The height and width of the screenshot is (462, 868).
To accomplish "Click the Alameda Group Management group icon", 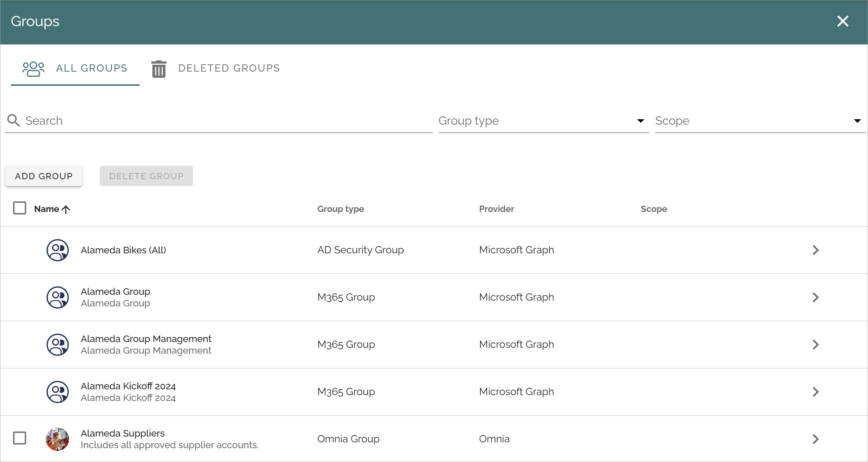I will tap(57, 345).
